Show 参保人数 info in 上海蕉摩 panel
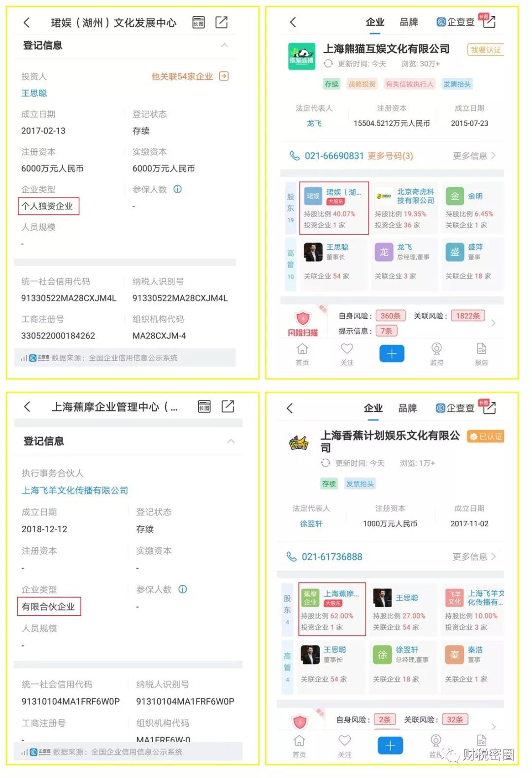The height and width of the screenshot is (778, 532). pos(183,589)
